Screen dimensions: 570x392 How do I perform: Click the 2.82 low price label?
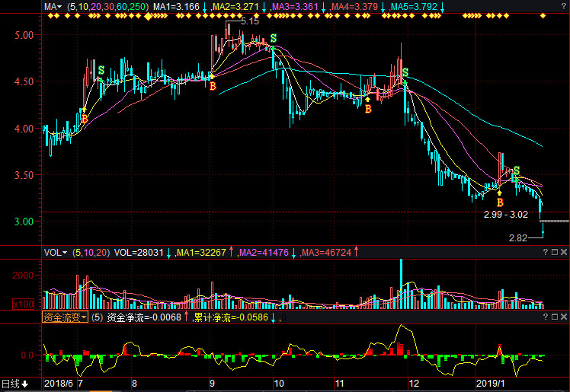pyautogui.click(x=518, y=238)
